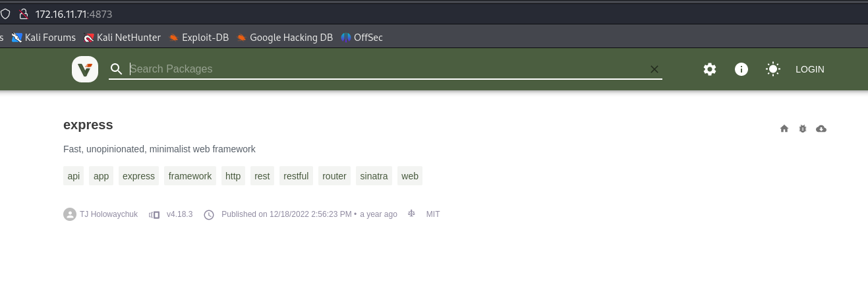Open the Exploit-DB bookmark
This screenshot has width=868, height=300.
[x=198, y=38]
